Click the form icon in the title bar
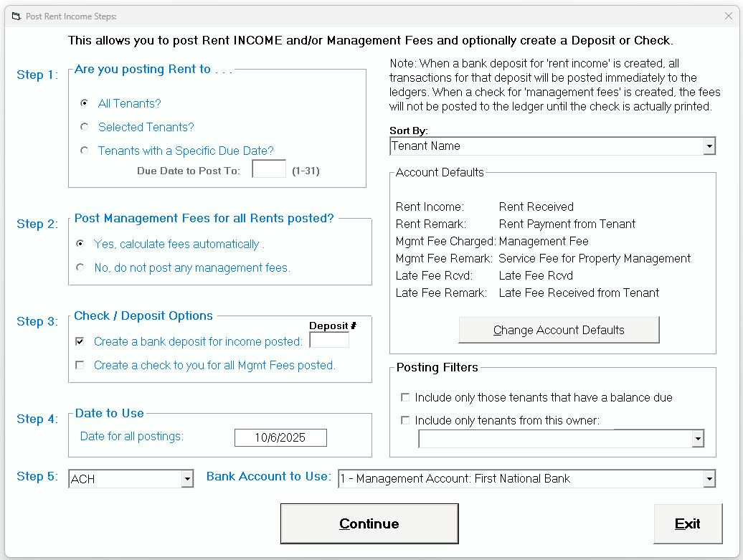 click(16, 16)
